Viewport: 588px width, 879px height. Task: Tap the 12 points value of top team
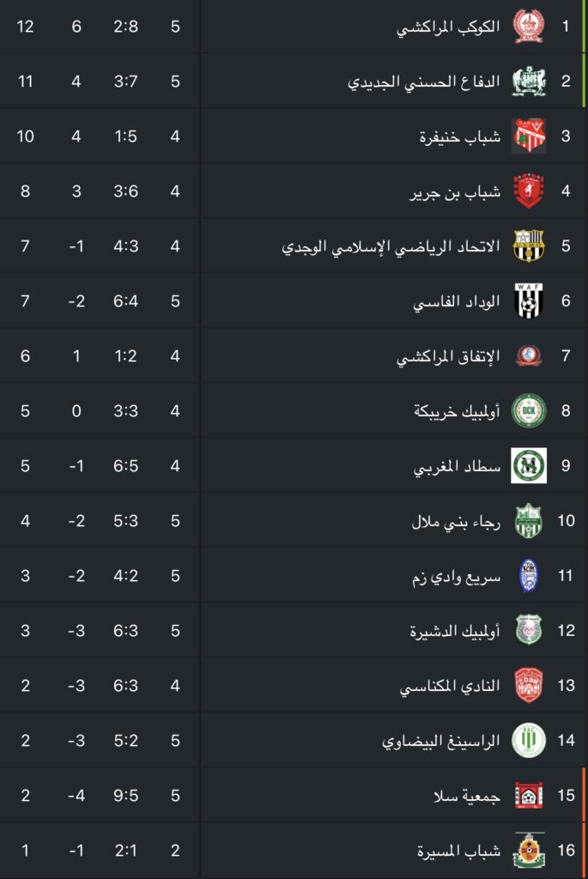point(25,27)
